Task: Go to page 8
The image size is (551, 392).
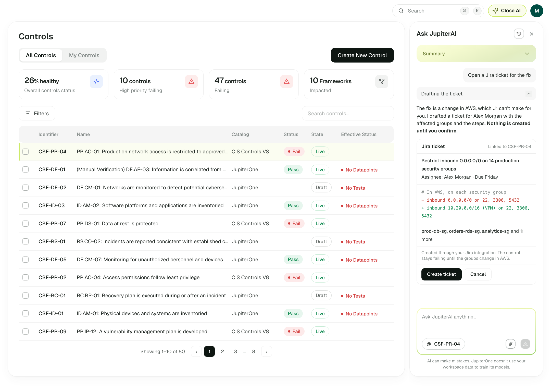Action: tap(254, 351)
